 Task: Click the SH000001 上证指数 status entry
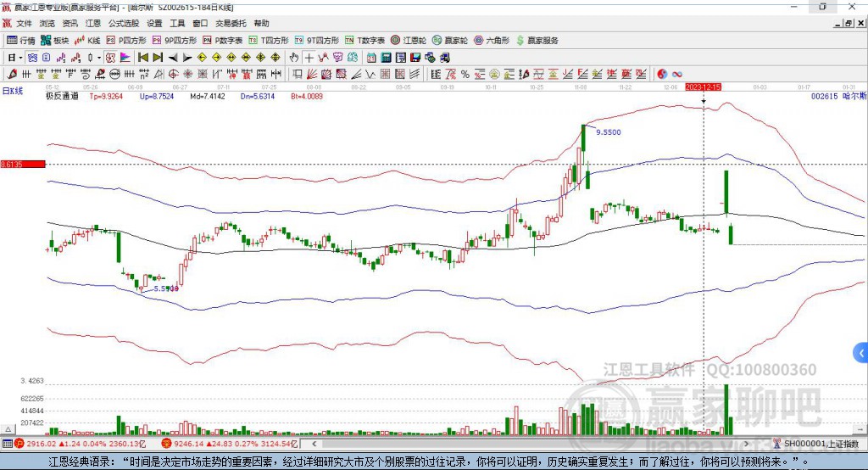click(x=821, y=444)
